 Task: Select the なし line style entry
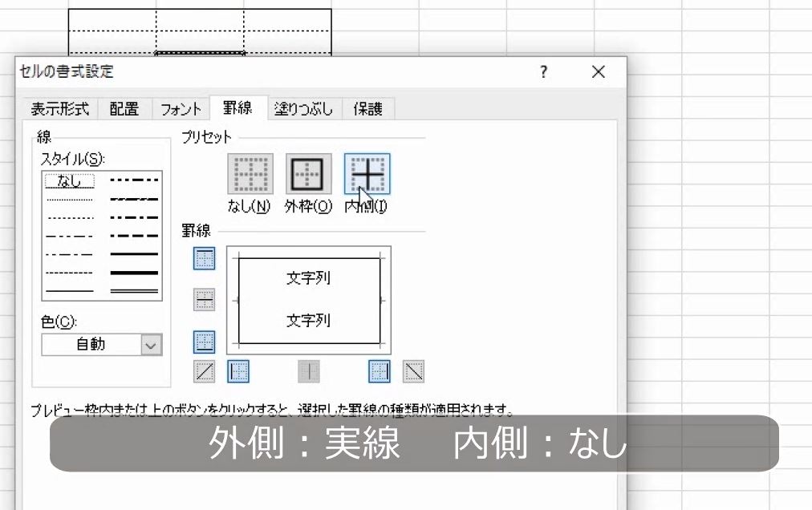pos(68,180)
